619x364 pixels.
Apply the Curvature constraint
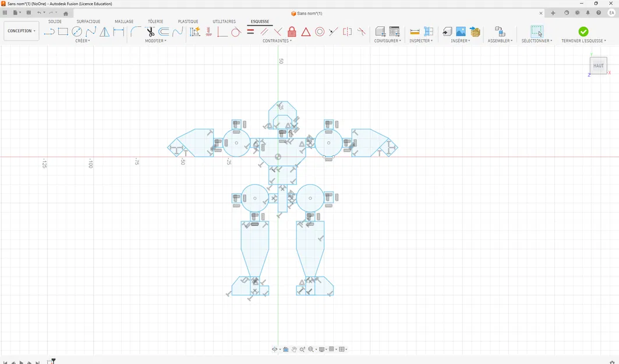point(361,31)
